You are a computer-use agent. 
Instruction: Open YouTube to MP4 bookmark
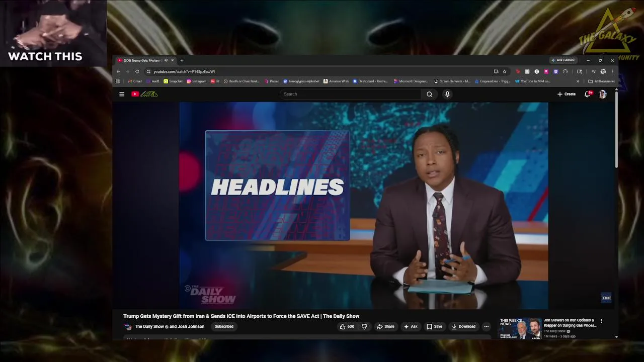pos(533,81)
